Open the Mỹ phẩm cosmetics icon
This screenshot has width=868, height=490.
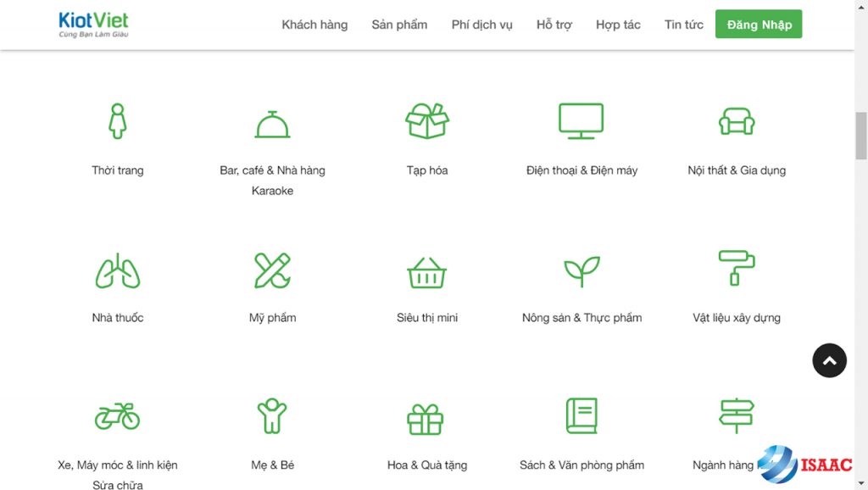[272, 270]
